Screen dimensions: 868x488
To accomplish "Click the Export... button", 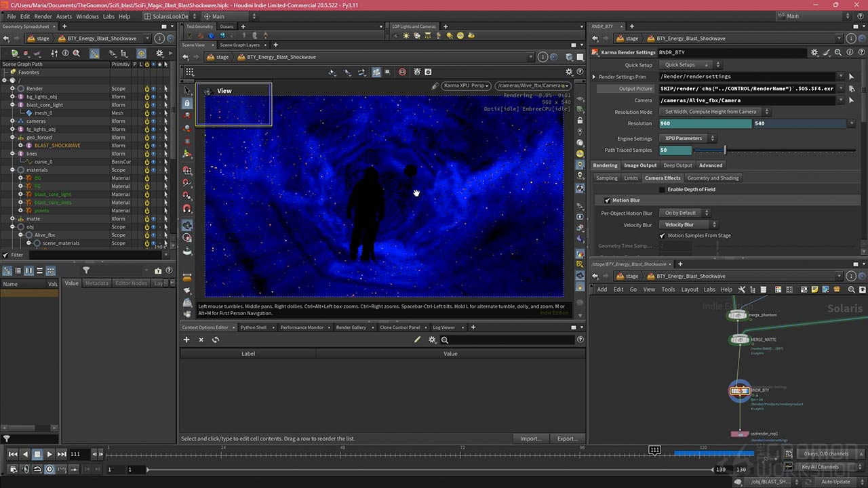I will pyautogui.click(x=567, y=439).
